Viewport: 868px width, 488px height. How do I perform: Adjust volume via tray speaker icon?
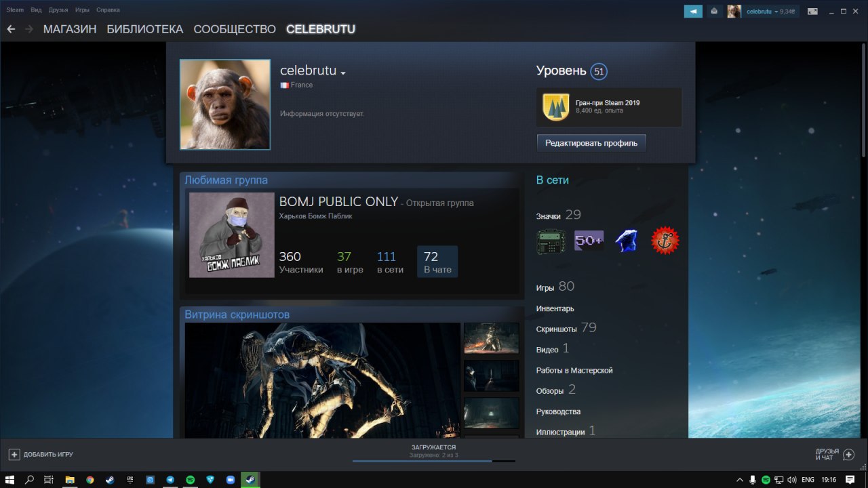click(x=792, y=479)
